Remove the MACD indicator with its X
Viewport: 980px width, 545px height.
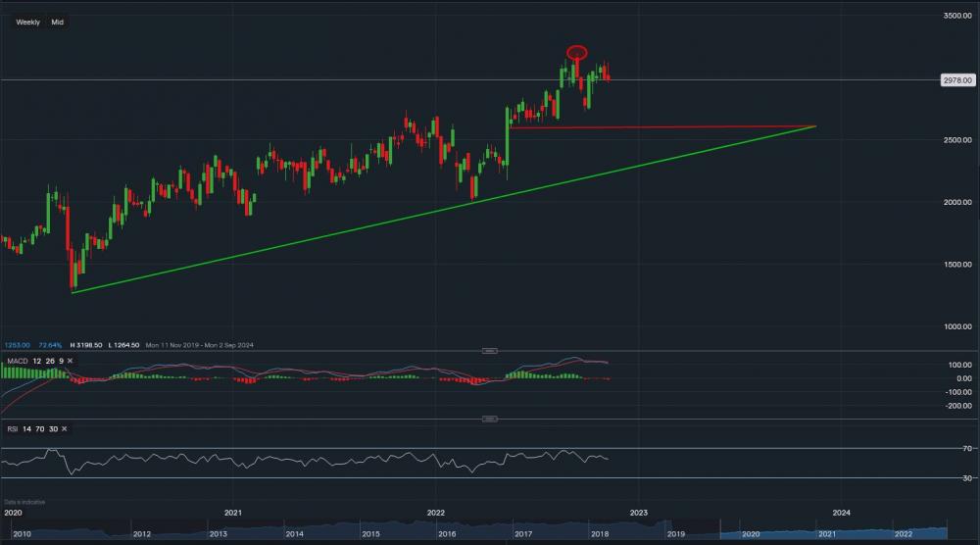click(x=72, y=361)
